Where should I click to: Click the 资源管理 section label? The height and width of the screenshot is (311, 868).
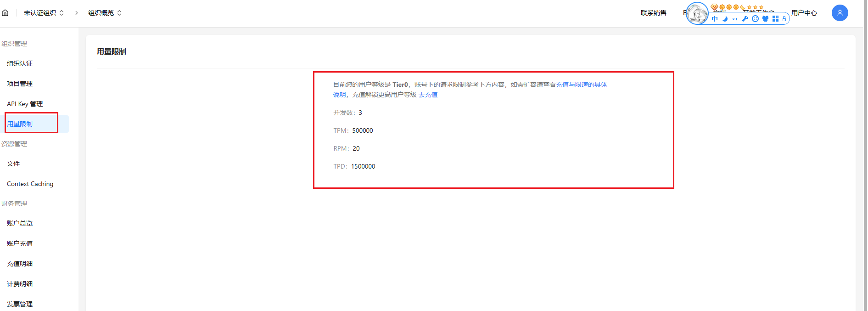14,144
